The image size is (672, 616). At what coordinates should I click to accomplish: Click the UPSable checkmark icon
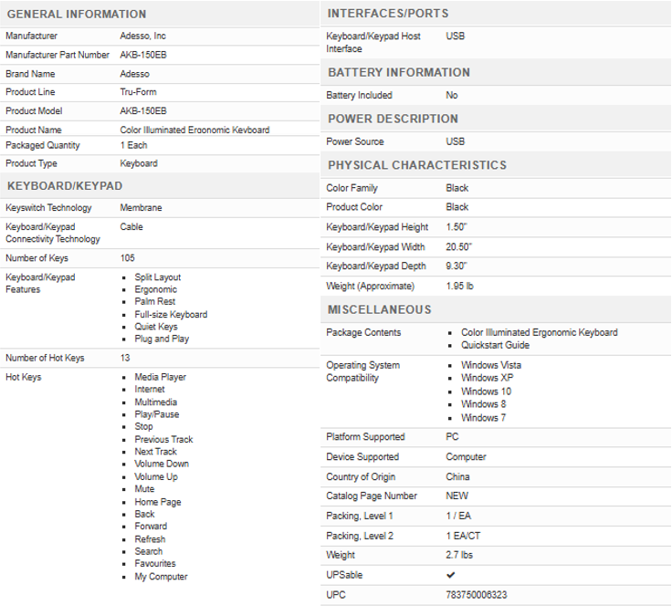(x=450, y=575)
